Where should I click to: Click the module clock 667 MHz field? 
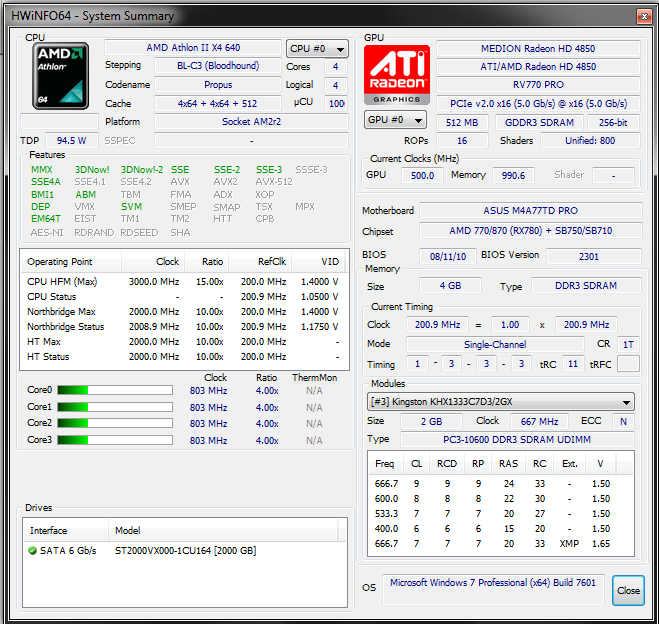pos(539,421)
